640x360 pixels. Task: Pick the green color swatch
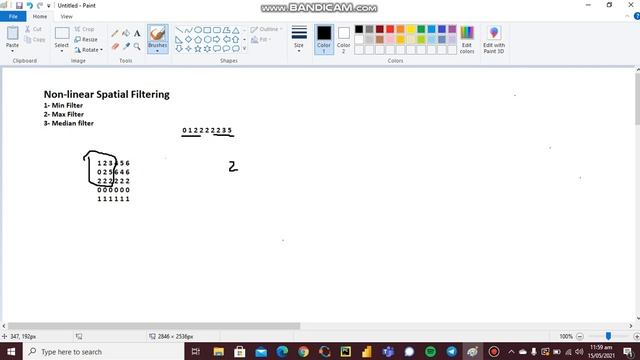tap(421, 29)
